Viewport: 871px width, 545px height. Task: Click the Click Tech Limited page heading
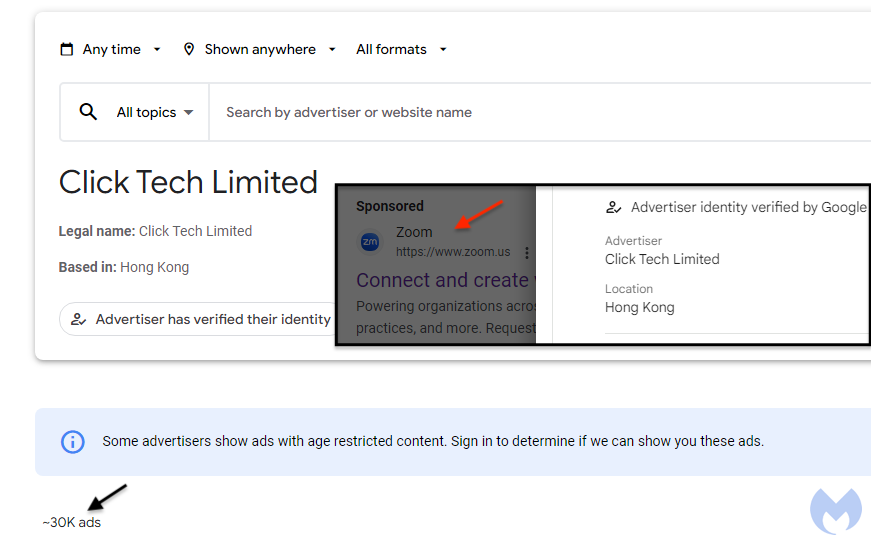[x=188, y=182]
